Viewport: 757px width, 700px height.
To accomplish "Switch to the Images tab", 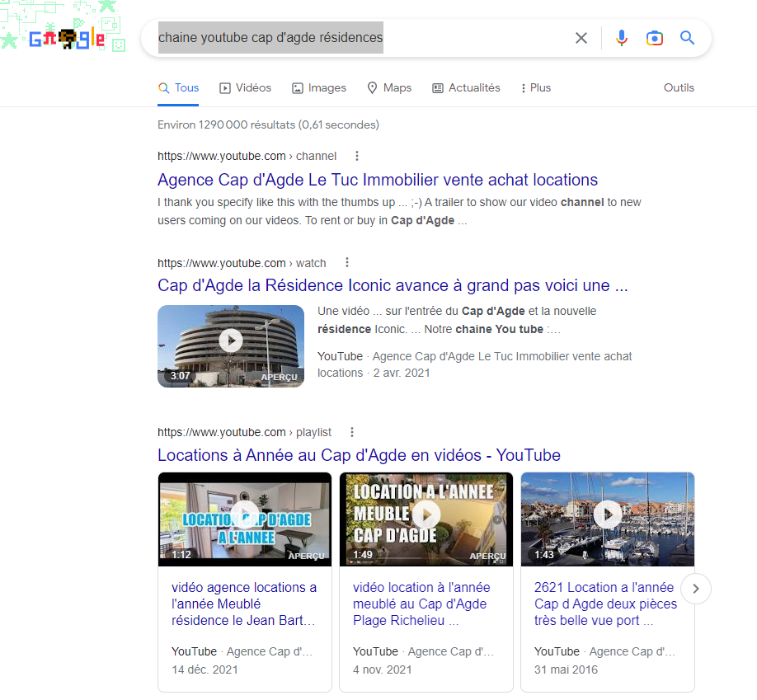I will coord(319,88).
